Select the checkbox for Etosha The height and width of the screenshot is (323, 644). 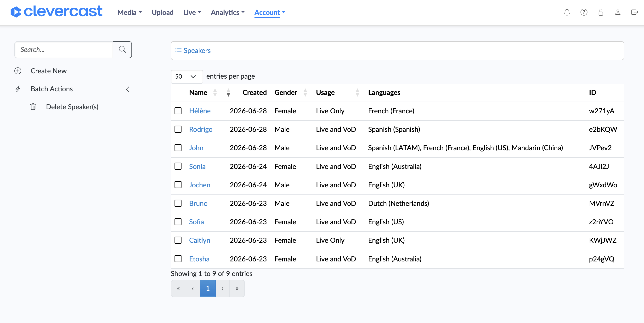coord(178,259)
